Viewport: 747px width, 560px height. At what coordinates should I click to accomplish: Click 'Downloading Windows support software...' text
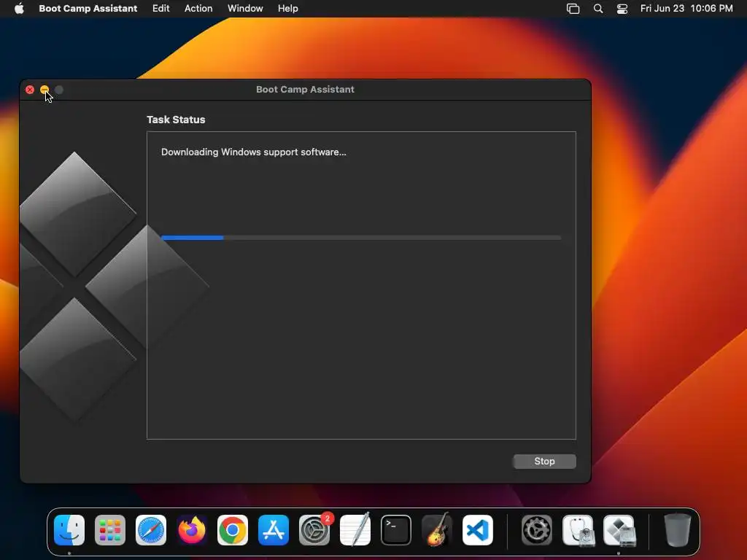pyautogui.click(x=253, y=152)
